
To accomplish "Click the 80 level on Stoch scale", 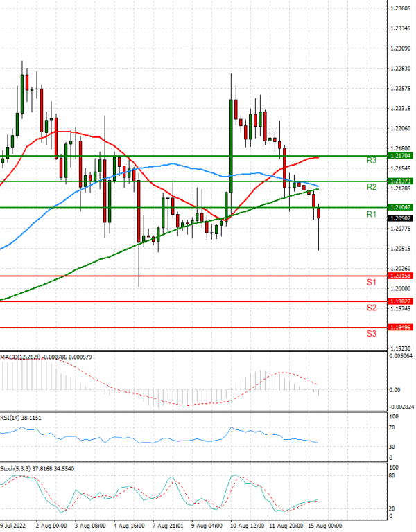I will [392, 476].
